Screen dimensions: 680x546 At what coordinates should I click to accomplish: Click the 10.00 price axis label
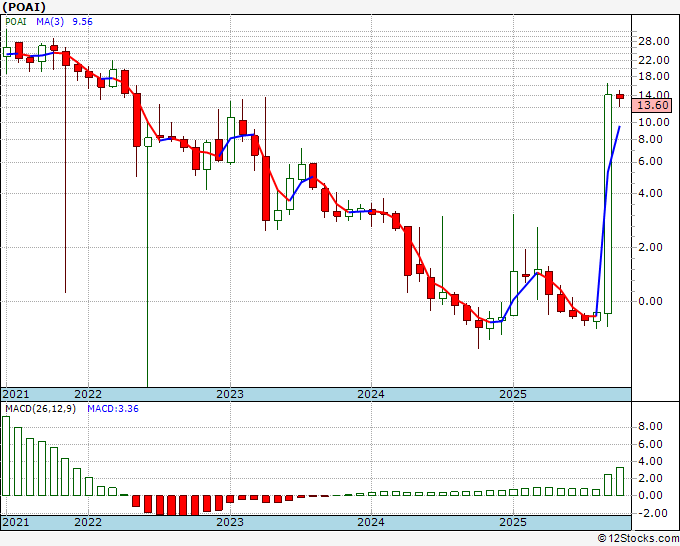pos(654,122)
